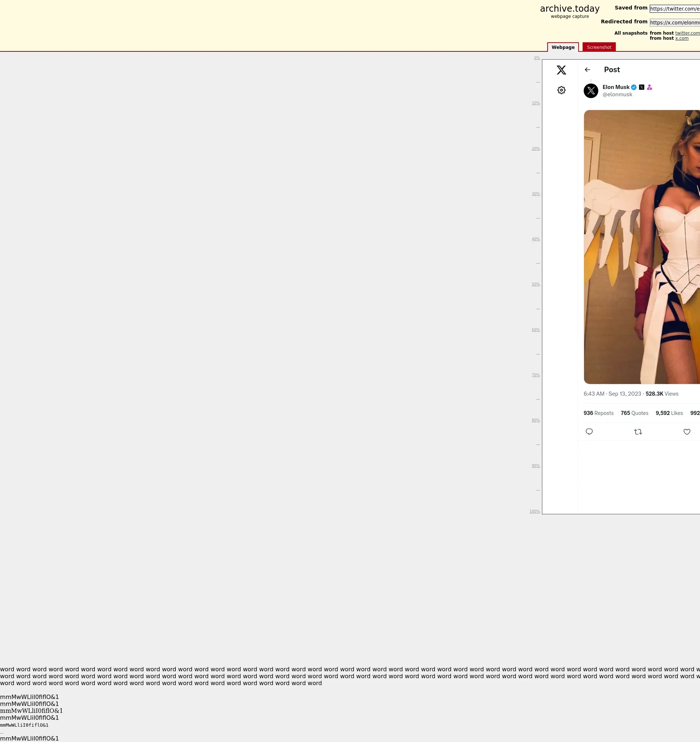Click the reply speech bubble icon
The width and height of the screenshot is (700, 742).
pyautogui.click(x=589, y=432)
